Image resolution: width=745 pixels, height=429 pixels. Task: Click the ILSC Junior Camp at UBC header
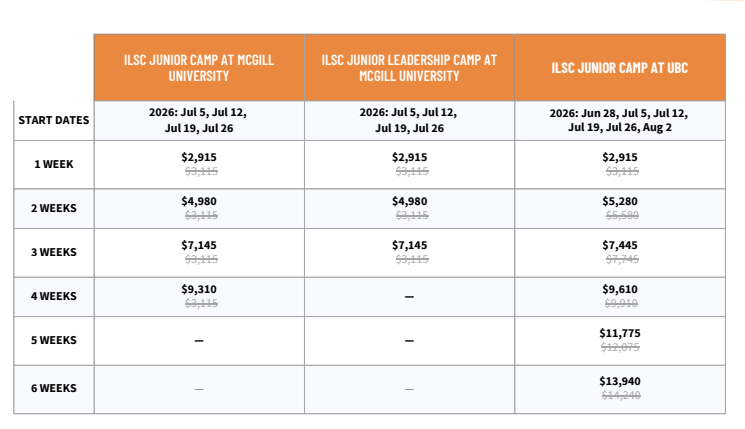(619, 67)
